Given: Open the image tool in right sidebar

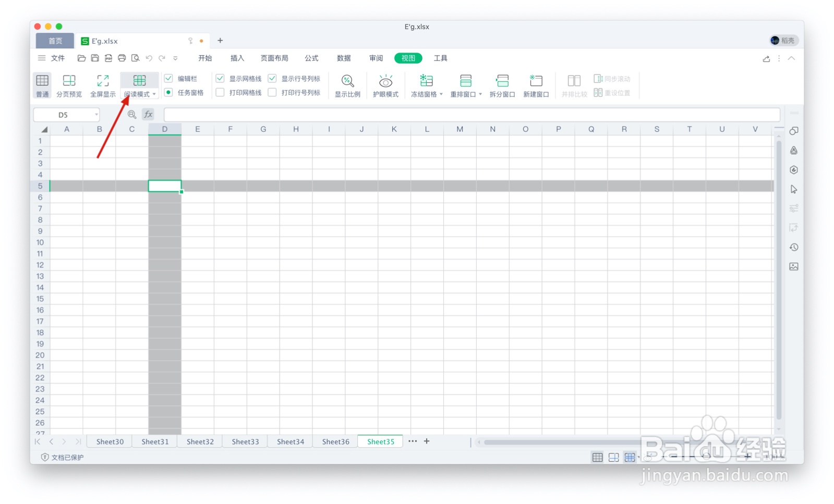Looking at the screenshot, I should pyautogui.click(x=794, y=266).
